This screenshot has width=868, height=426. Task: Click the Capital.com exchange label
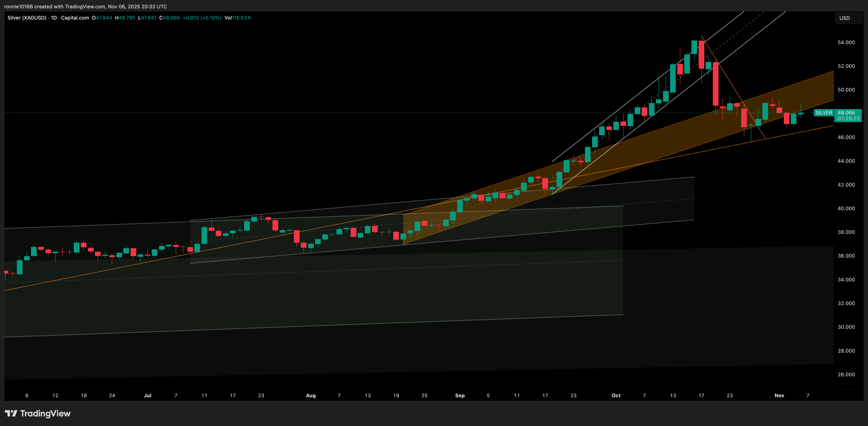pyautogui.click(x=75, y=18)
